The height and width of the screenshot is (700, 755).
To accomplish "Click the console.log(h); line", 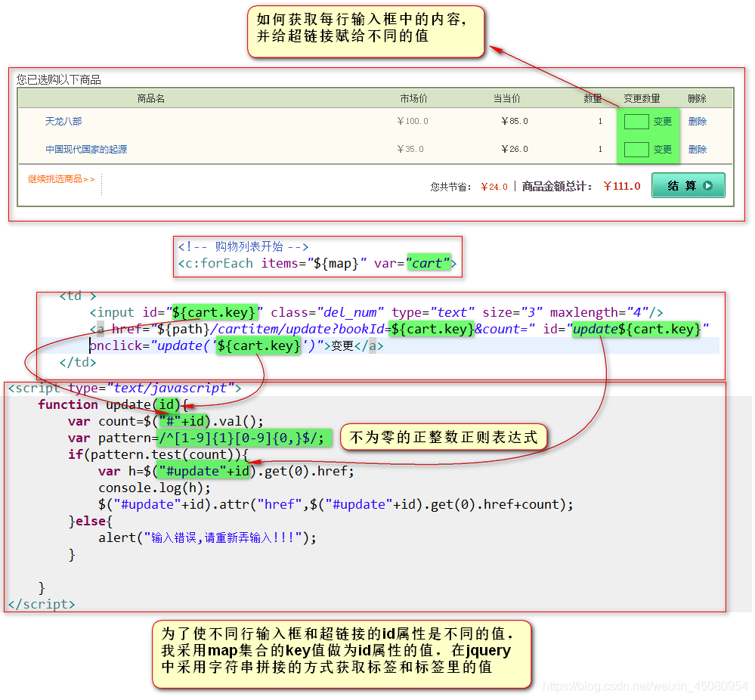I will coord(155,488).
